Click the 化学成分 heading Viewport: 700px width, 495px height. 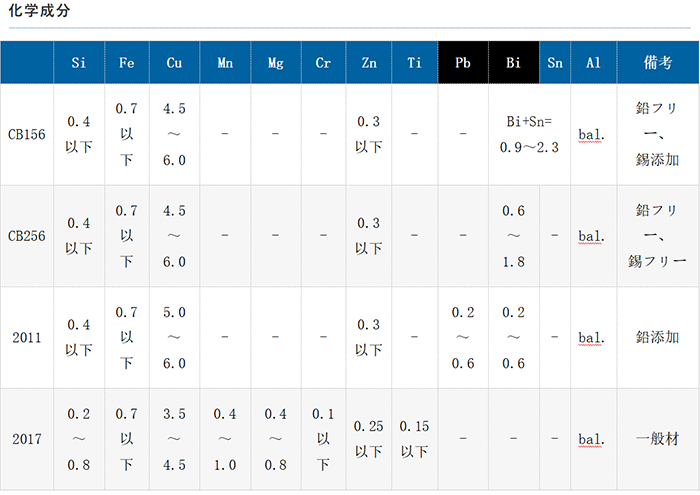pos(38,13)
